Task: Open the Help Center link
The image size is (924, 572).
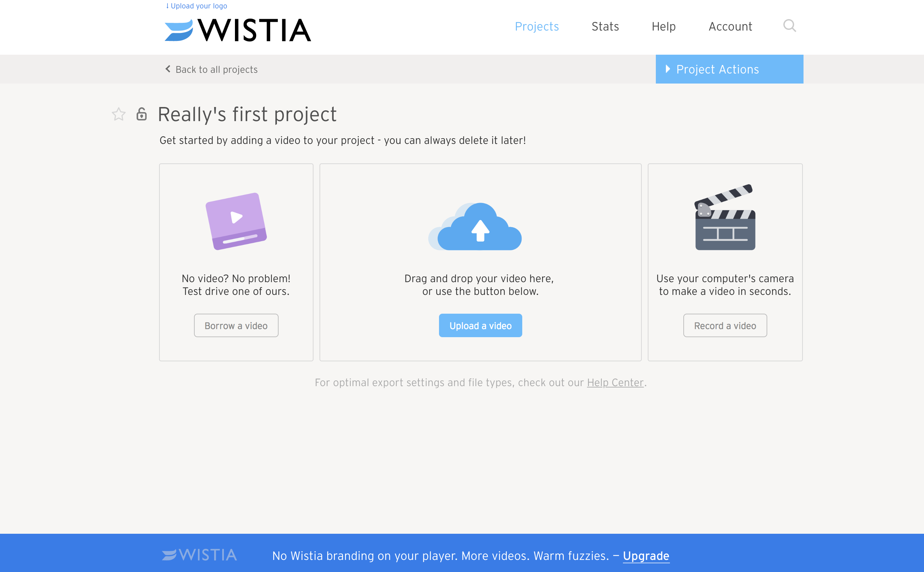Action: coord(615,382)
